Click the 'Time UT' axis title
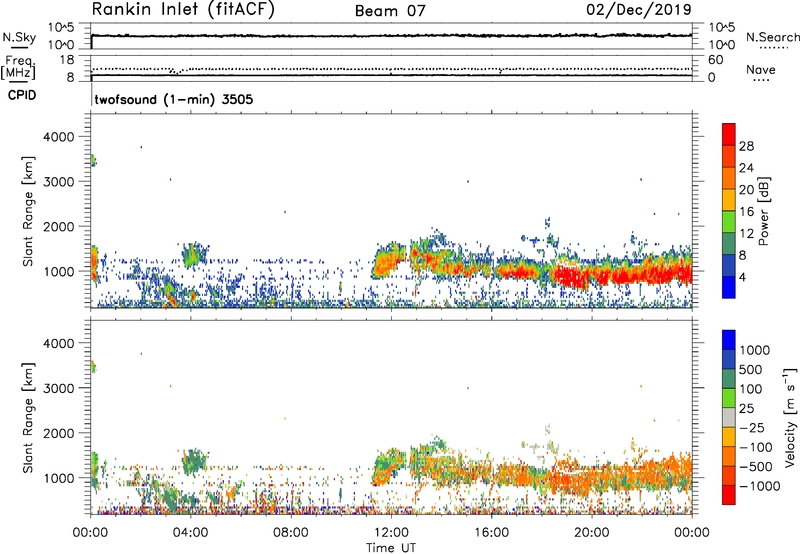 click(391, 548)
